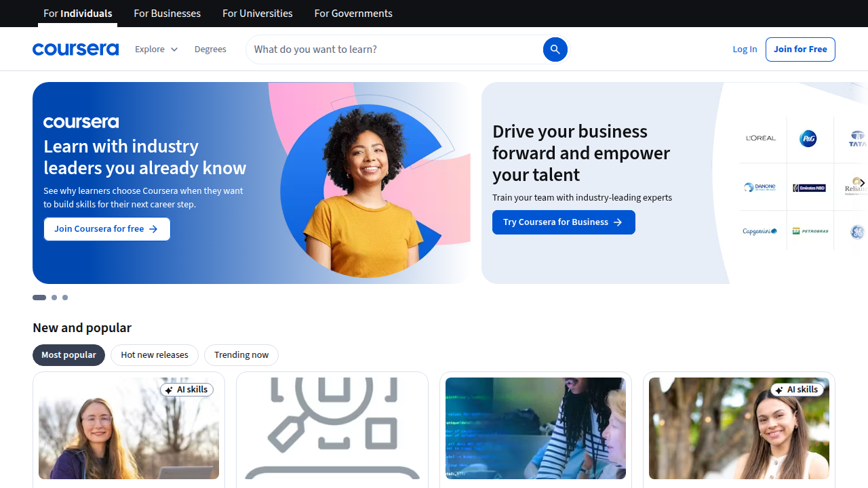Click Try Coursera for Business button
Screen dimensions: 868x488
(x=564, y=222)
